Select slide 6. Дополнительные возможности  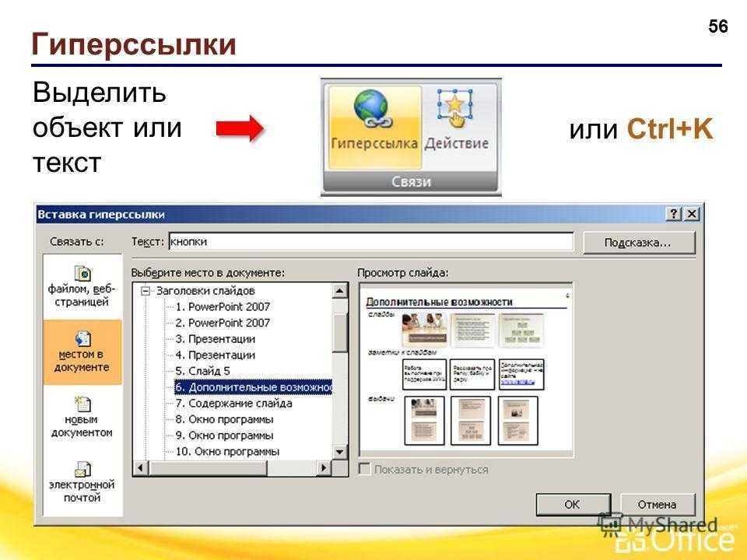(x=254, y=387)
